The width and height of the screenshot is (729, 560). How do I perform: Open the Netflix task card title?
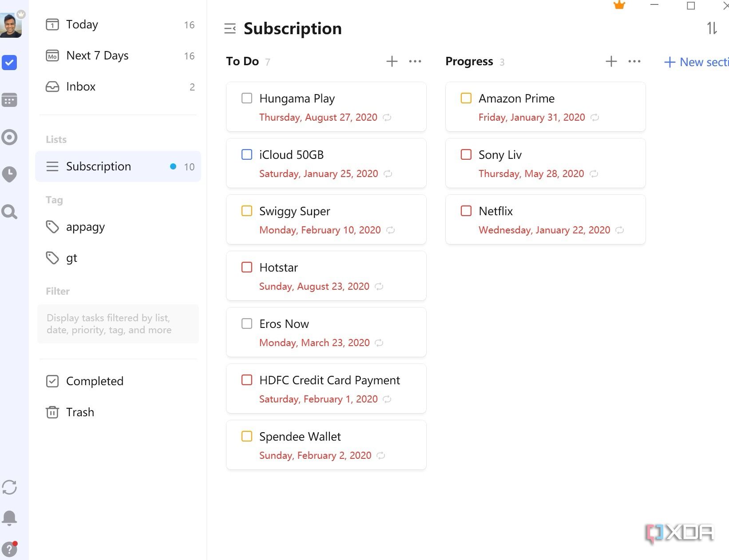pos(495,211)
